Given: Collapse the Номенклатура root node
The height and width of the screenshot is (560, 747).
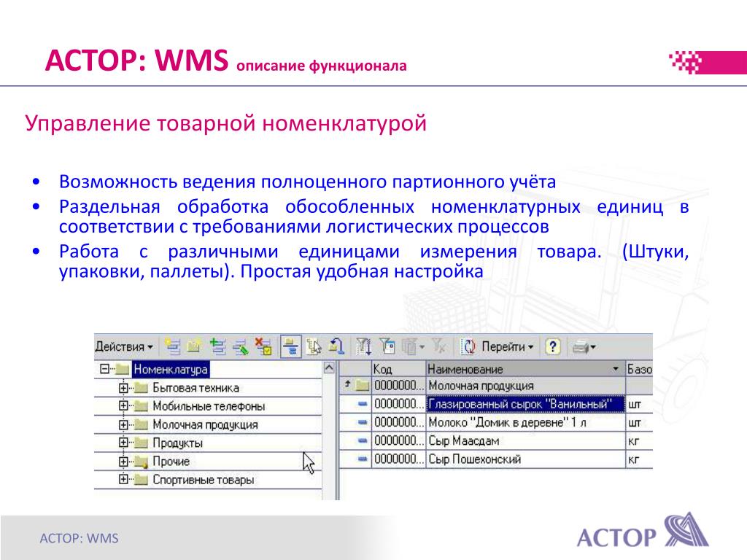Looking at the screenshot, I should 104,368.
